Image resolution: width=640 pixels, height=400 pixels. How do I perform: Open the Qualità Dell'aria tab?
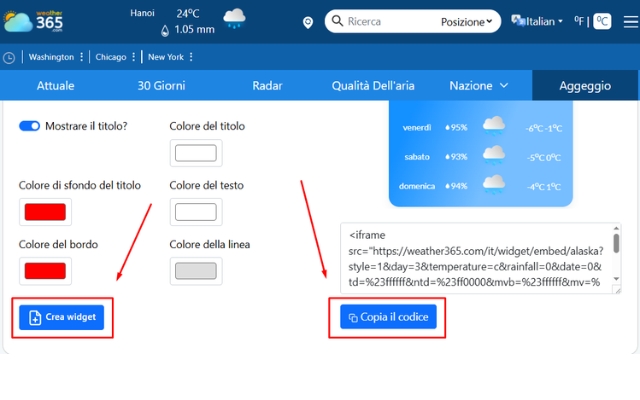click(373, 86)
